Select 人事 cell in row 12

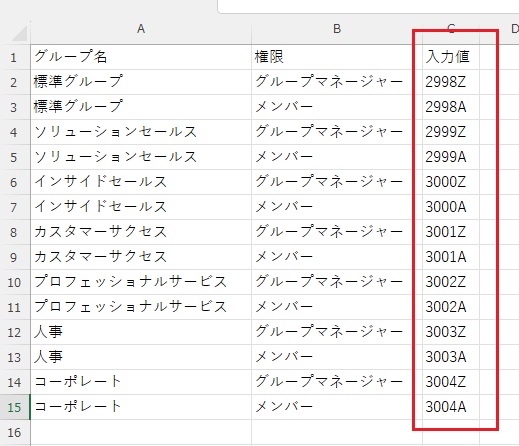[x=141, y=332]
